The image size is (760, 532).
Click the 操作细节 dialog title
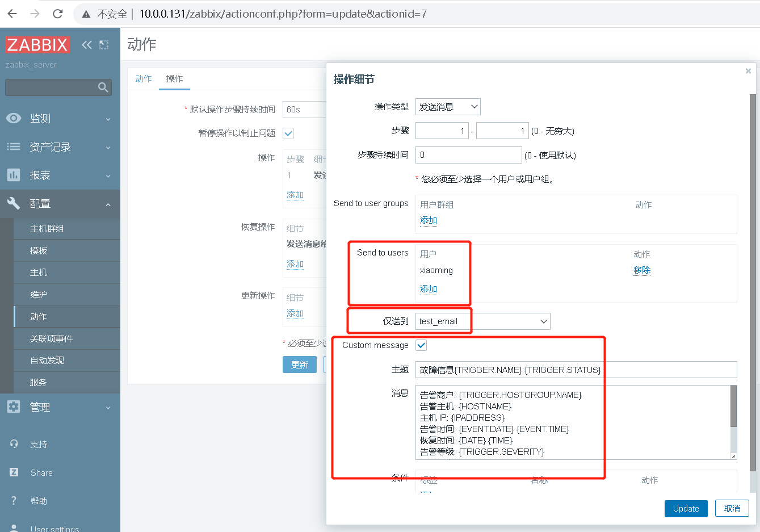tap(354, 79)
